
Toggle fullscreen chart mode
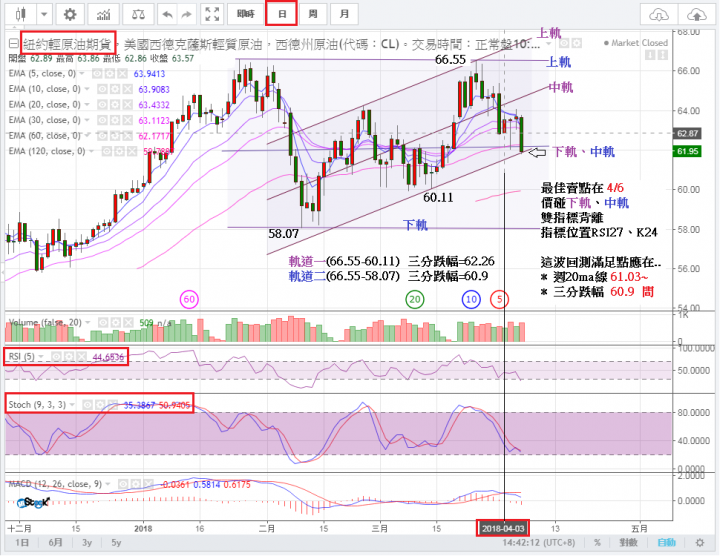click(x=212, y=15)
